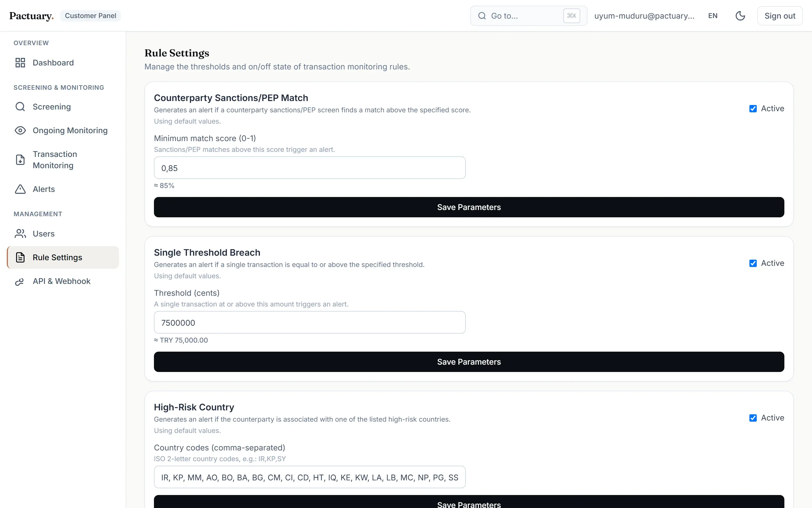This screenshot has width=812, height=508.
Task: Toggle dark mode moon icon
Action: coord(740,16)
